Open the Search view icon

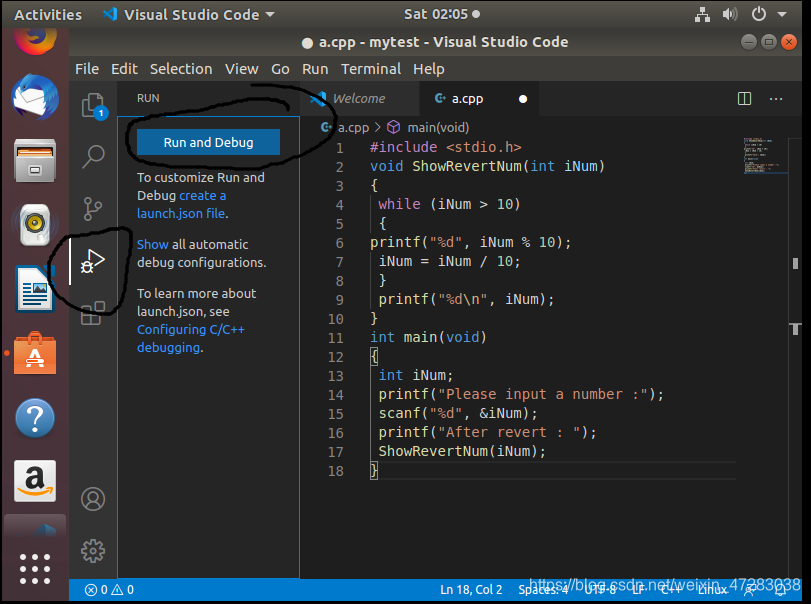point(94,156)
